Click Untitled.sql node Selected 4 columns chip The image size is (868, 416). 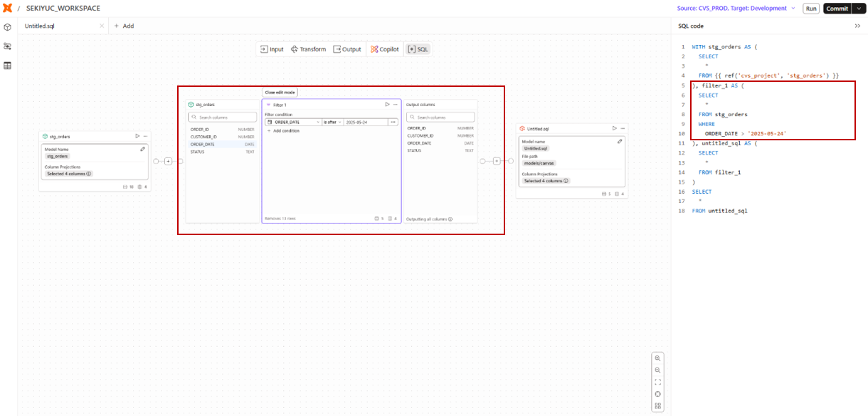[546, 181]
